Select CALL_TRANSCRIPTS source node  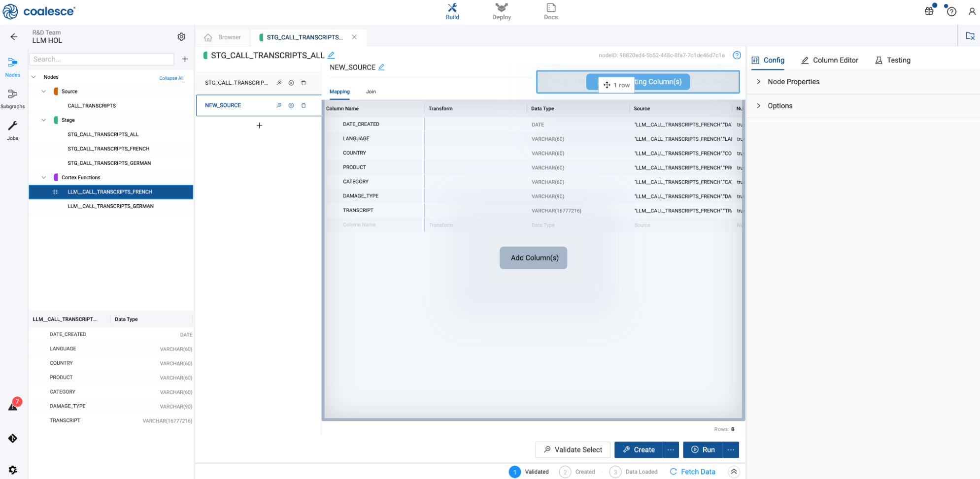pos(92,106)
